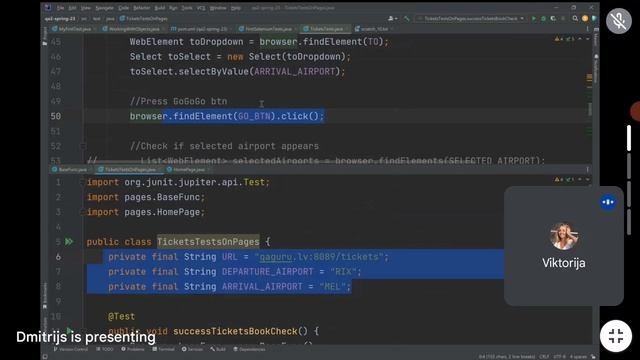
Task: Click the IntelliJ application logo icon
Action: (x=48, y=8)
